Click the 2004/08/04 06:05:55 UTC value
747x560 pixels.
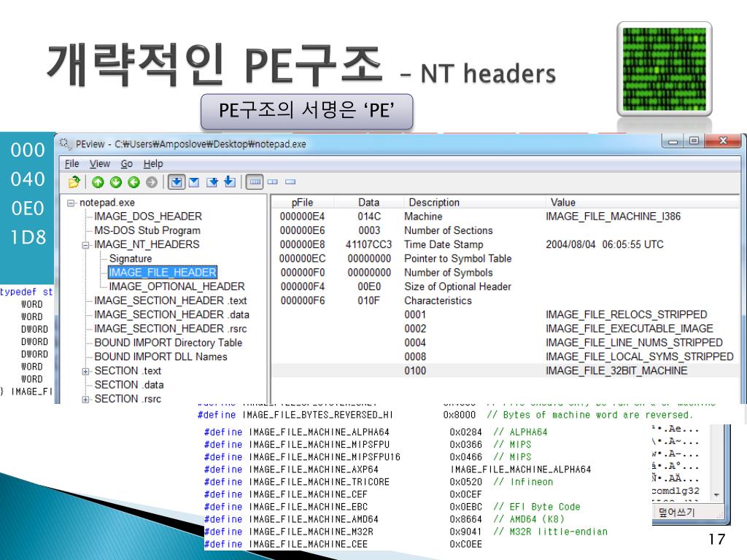605,245
